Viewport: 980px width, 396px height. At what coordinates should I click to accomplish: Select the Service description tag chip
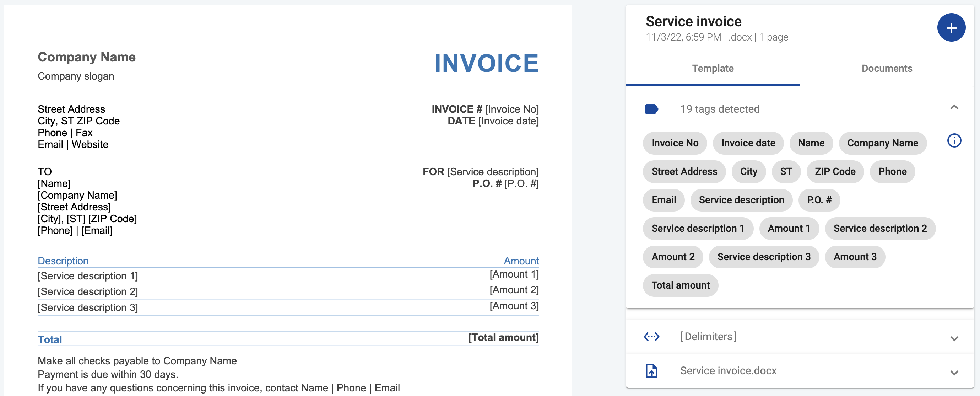click(x=741, y=200)
